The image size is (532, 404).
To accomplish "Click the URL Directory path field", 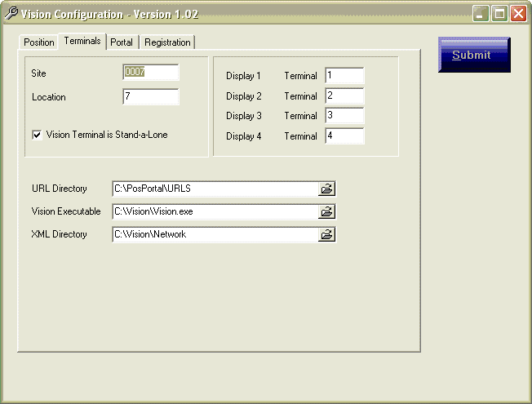I will pos(215,189).
